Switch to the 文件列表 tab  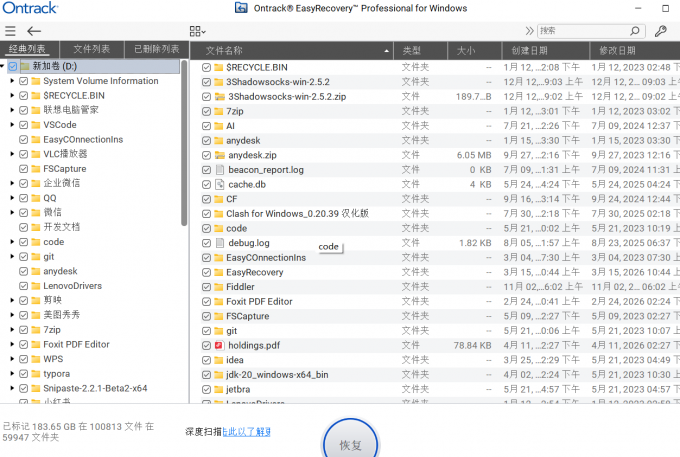(92, 49)
